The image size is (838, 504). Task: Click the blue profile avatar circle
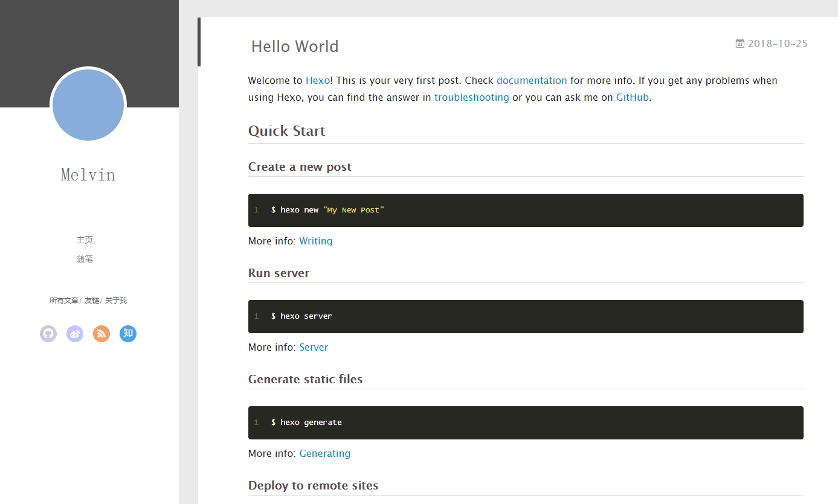tap(88, 105)
